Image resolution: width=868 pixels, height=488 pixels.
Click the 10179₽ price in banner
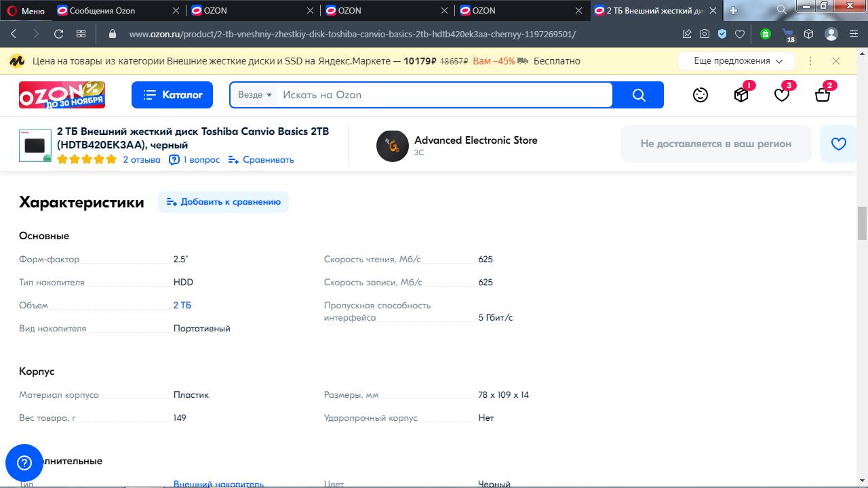(x=419, y=61)
